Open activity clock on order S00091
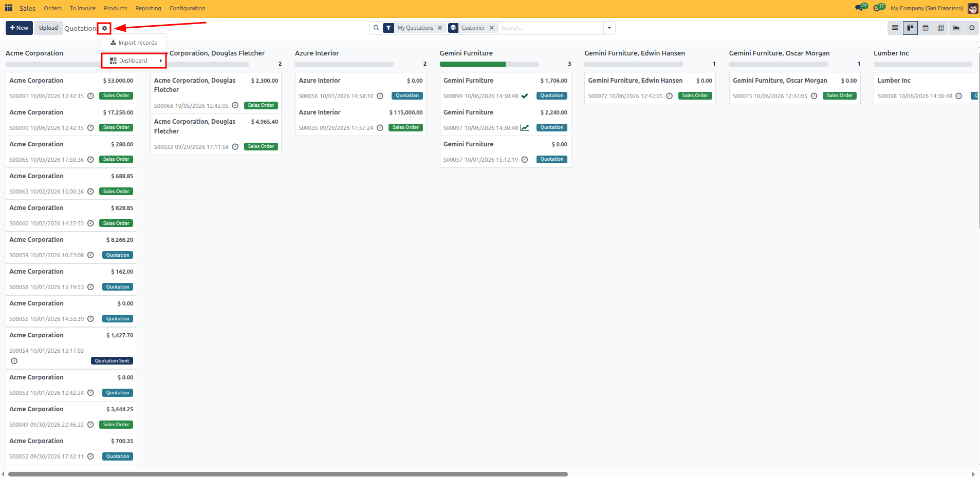 coord(90,96)
